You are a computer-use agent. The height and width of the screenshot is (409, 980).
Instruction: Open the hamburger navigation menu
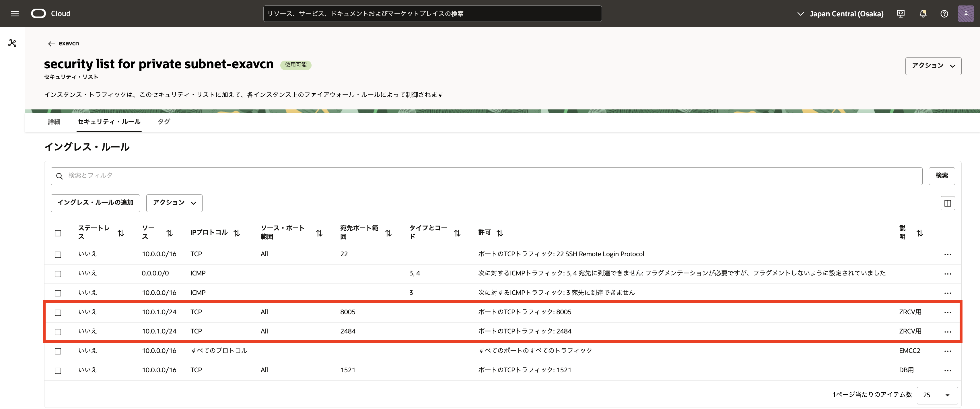pyautogui.click(x=15, y=14)
